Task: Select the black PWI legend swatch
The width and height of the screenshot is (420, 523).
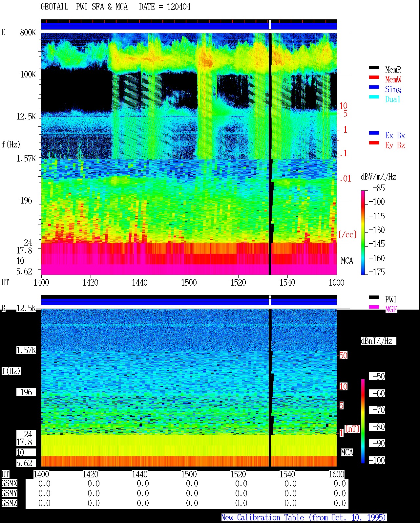Action: pos(374,297)
